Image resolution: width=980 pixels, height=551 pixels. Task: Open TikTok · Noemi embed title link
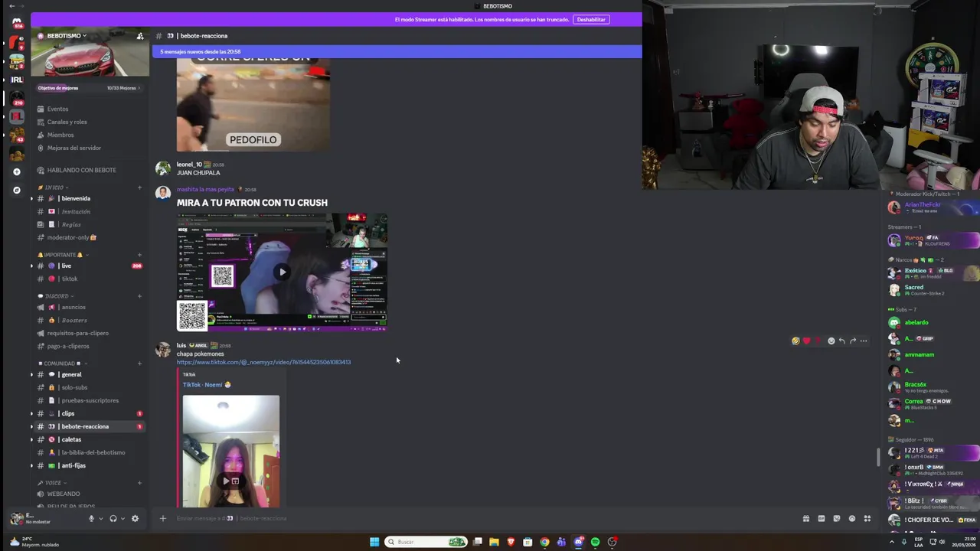click(207, 385)
